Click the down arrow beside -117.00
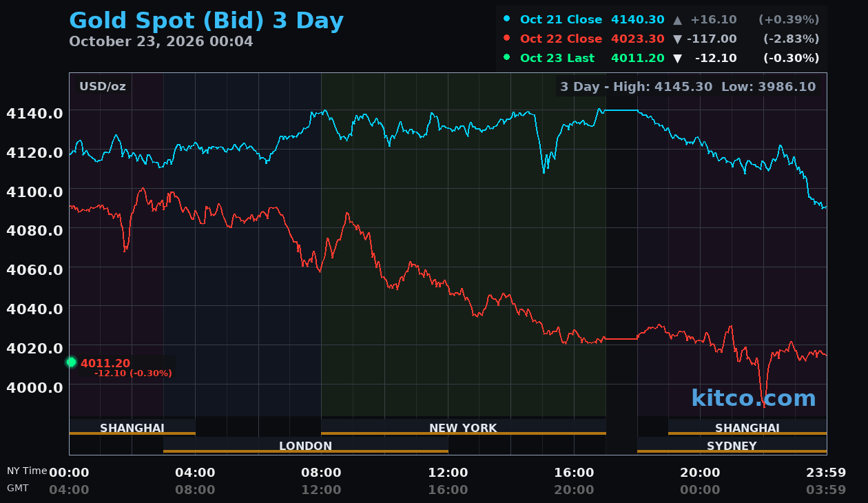 678,39
